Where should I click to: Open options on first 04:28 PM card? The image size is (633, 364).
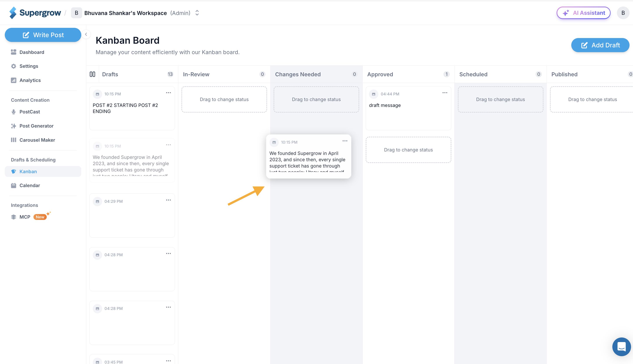pos(168,254)
